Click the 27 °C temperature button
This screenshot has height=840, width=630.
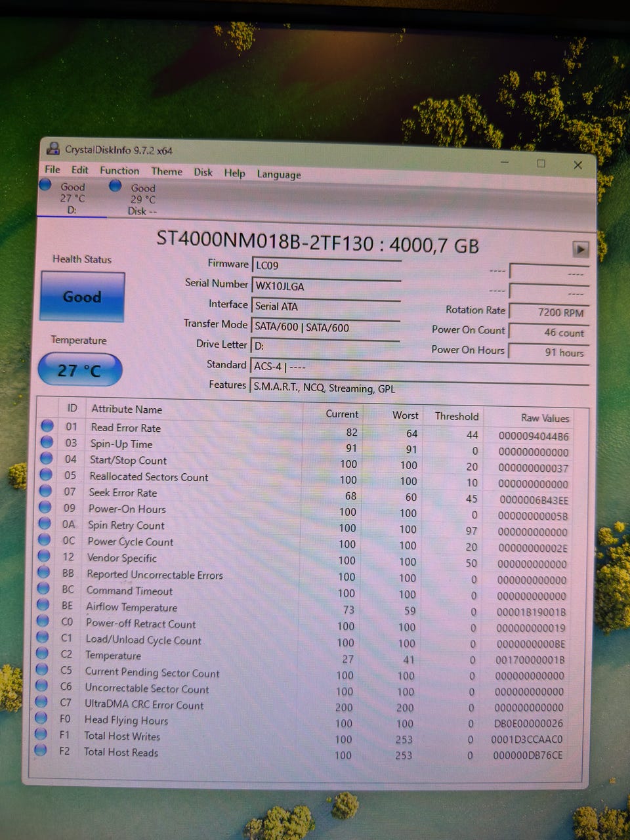click(80, 370)
